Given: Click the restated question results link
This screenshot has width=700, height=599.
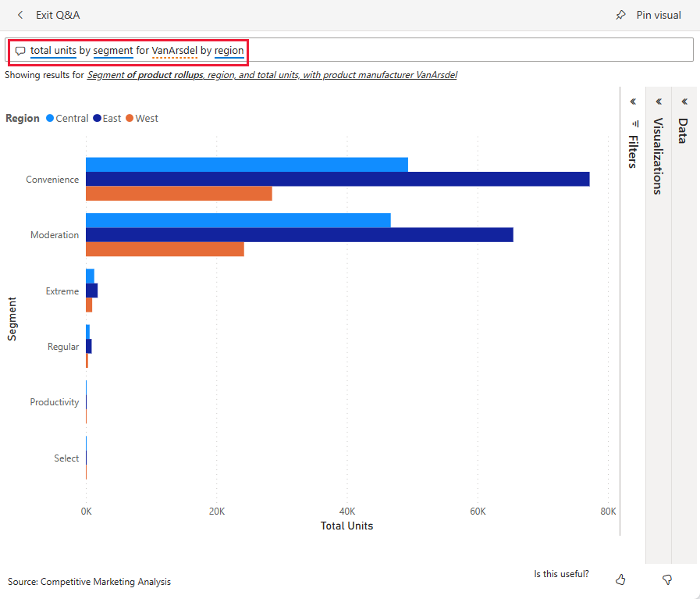Looking at the screenshot, I should [x=272, y=75].
